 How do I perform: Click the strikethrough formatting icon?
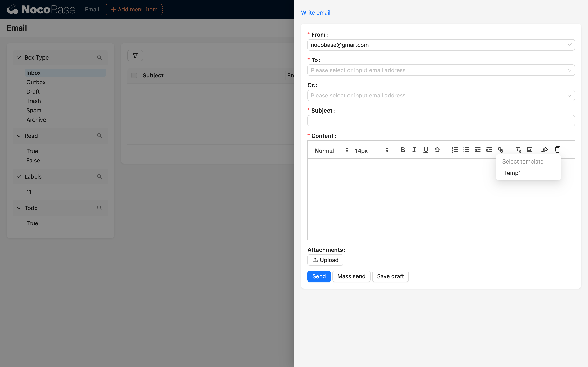pyautogui.click(x=437, y=150)
